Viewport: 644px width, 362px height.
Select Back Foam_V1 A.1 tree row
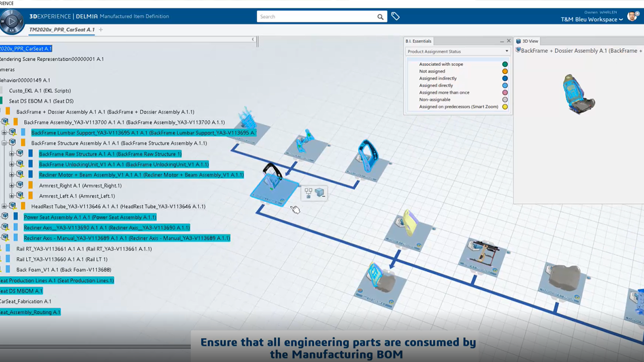click(x=64, y=270)
